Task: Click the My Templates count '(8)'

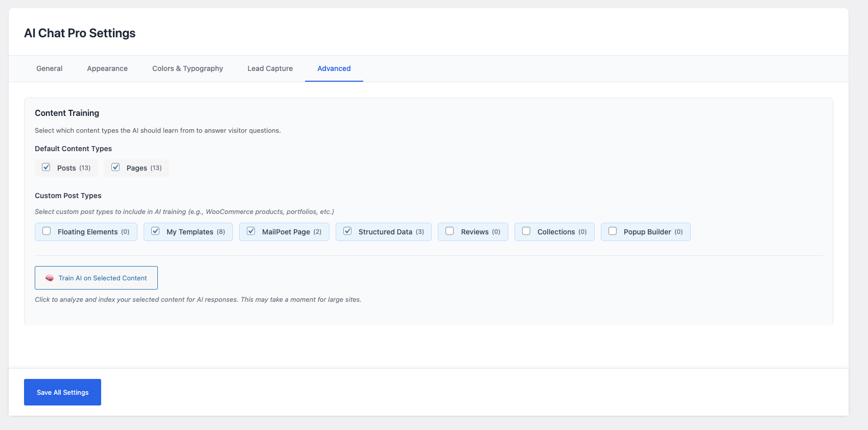Action: 221,232
